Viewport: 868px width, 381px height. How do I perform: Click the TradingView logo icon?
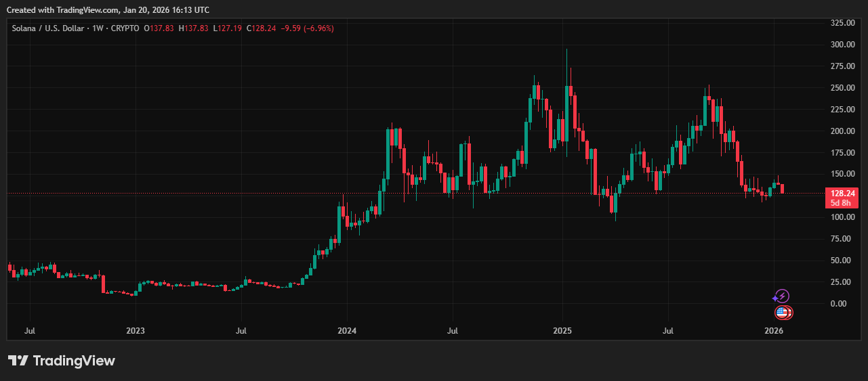tap(18, 361)
